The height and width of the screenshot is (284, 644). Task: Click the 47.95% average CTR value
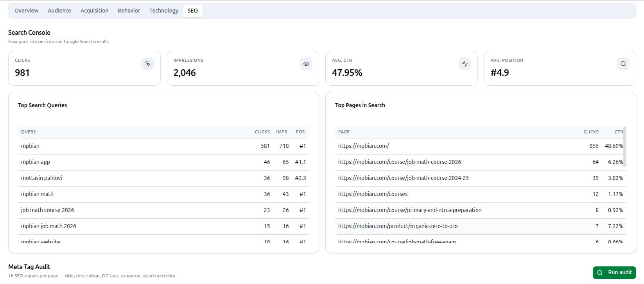point(347,73)
